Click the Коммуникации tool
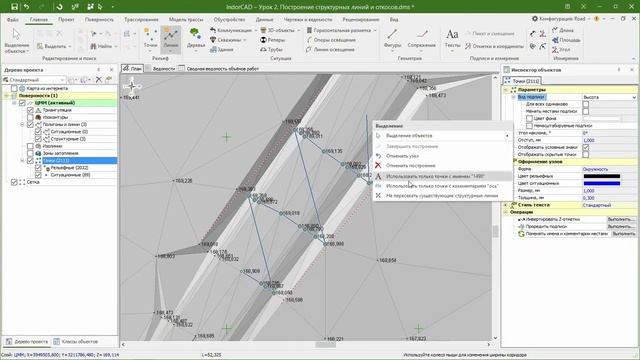This screenshot has height=360, width=640. 233,30
